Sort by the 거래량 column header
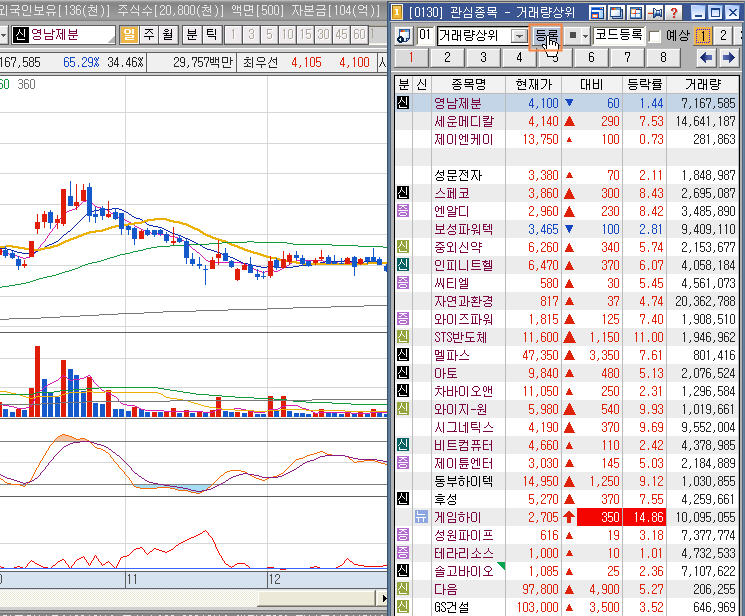 pos(703,85)
